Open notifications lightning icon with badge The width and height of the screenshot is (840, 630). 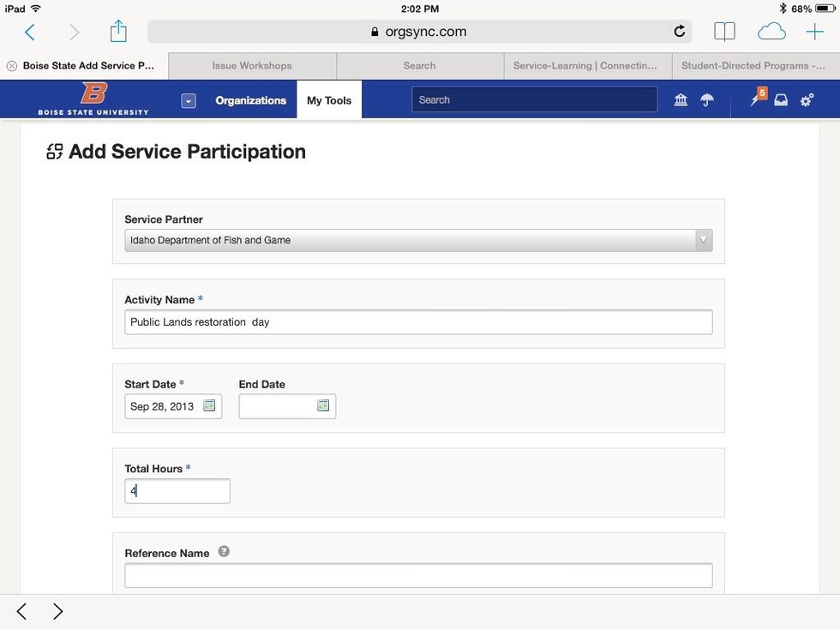(x=756, y=99)
